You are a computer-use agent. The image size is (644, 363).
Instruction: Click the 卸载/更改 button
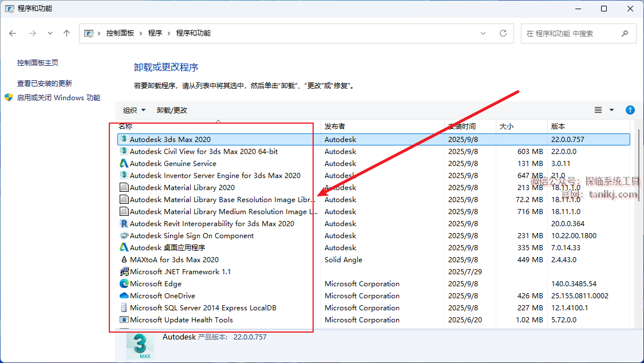[172, 110]
